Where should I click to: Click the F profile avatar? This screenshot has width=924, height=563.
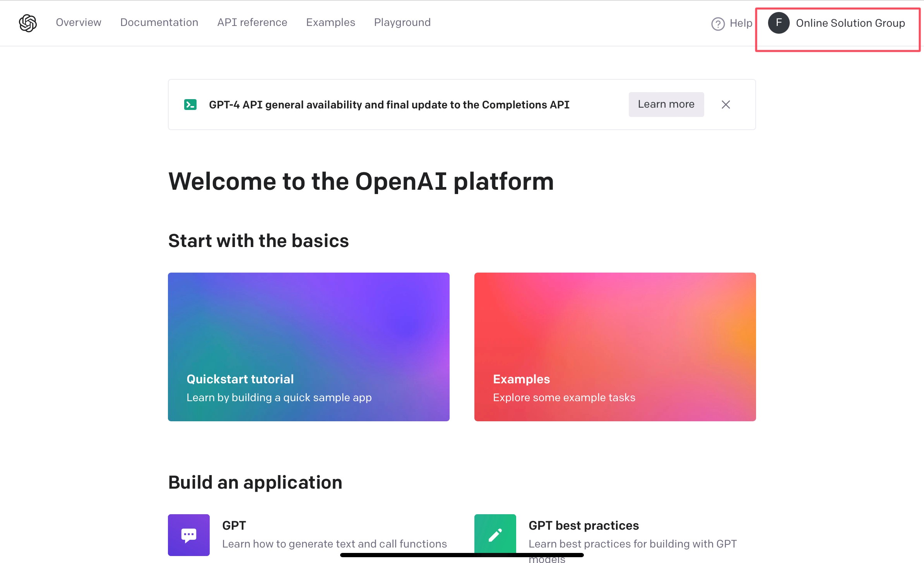(x=779, y=23)
